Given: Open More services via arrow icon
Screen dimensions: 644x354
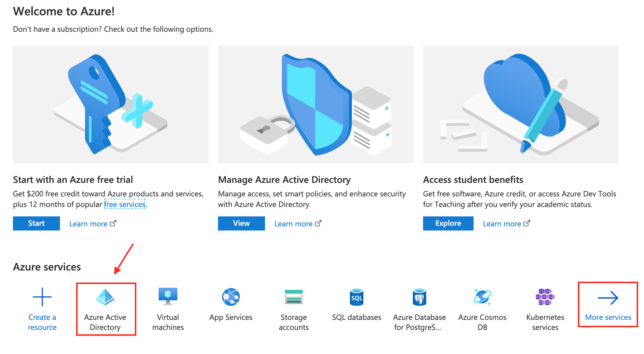Looking at the screenshot, I should tap(608, 297).
